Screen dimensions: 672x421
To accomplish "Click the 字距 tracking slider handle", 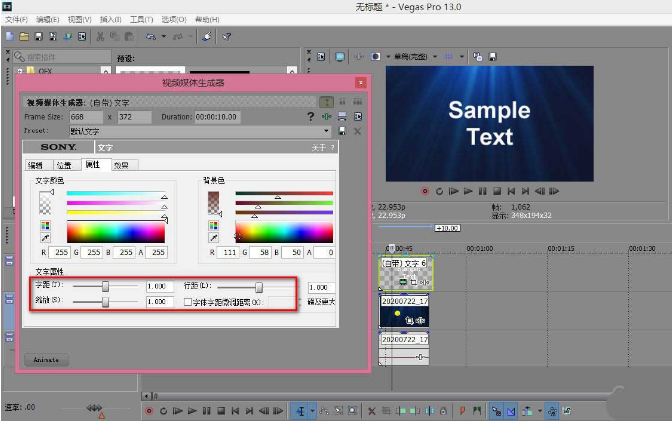I will coord(104,287).
